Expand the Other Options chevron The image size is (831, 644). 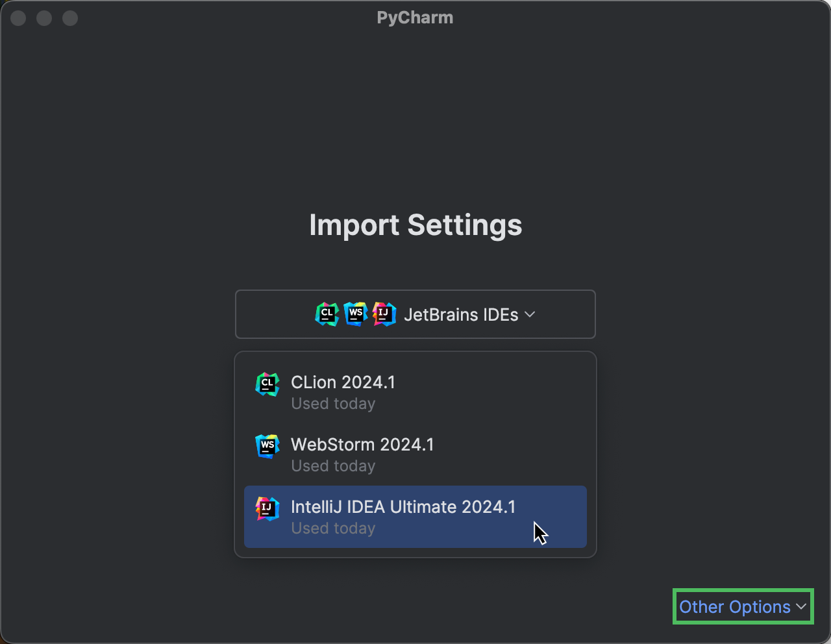click(x=800, y=606)
